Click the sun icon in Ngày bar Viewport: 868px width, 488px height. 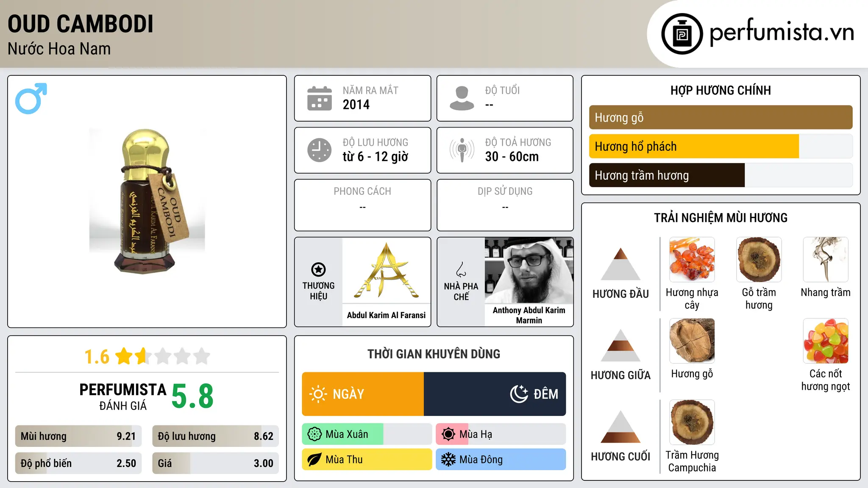click(318, 394)
